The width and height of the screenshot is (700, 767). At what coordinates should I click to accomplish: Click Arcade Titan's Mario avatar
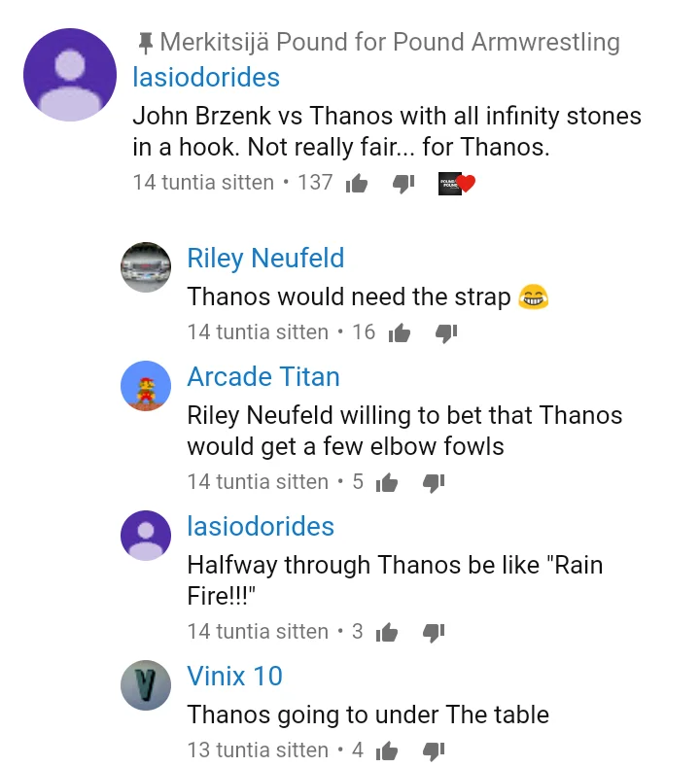point(146,386)
